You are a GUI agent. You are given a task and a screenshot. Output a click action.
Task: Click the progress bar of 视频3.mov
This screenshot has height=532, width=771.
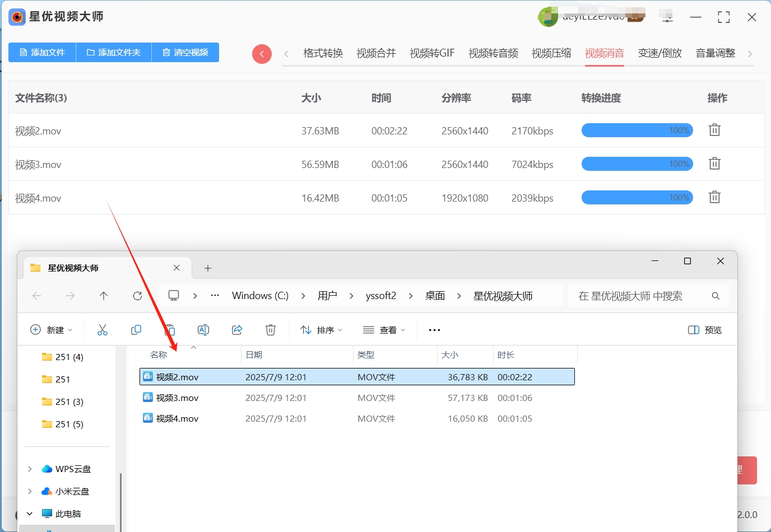point(637,164)
